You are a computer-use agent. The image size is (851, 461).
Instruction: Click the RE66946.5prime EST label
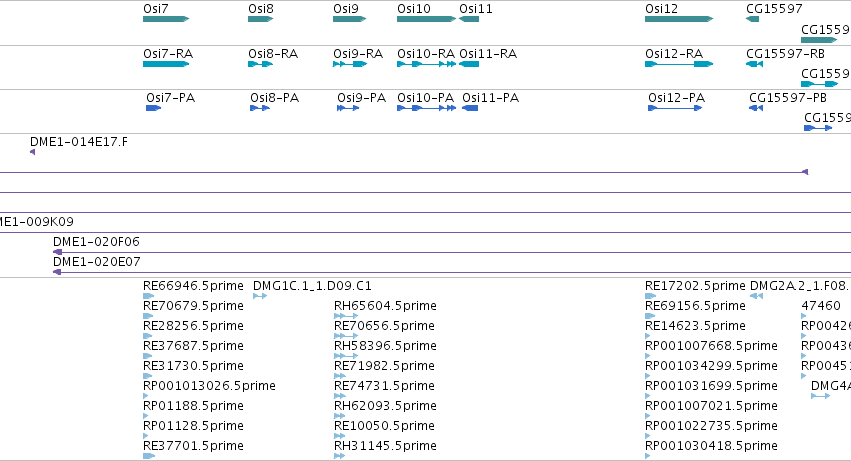point(193,286)
